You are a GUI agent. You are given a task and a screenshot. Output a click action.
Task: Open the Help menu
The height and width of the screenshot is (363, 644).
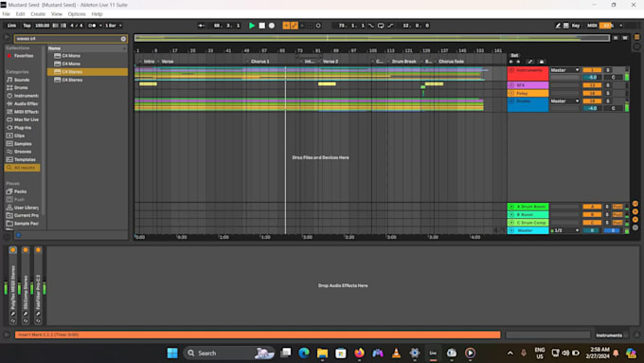(x=97, y=14)
